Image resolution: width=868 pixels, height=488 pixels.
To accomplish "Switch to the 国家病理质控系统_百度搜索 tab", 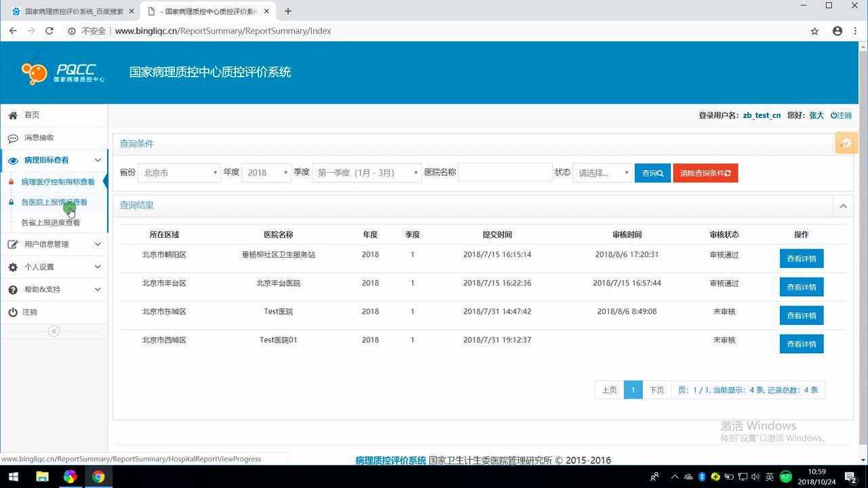I will (x=71, y=11).
